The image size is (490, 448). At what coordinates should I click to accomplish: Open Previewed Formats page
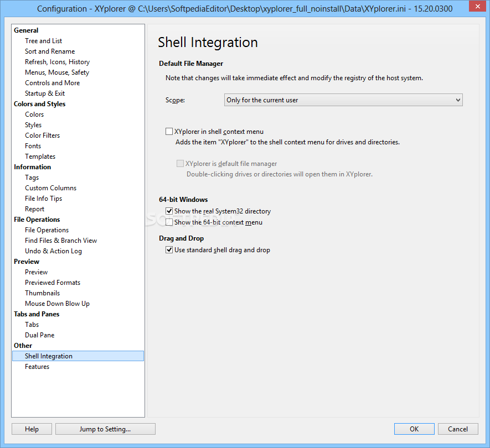click(53, 283)
